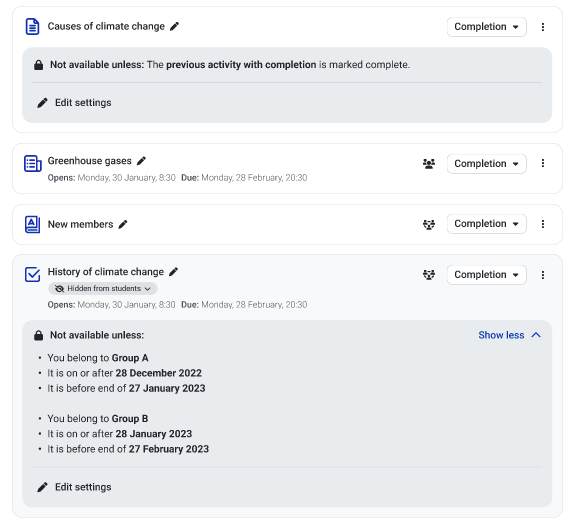The image size is (574, 526).
Task: Open the History of climate change activity icon
Action: coord(33,274)
